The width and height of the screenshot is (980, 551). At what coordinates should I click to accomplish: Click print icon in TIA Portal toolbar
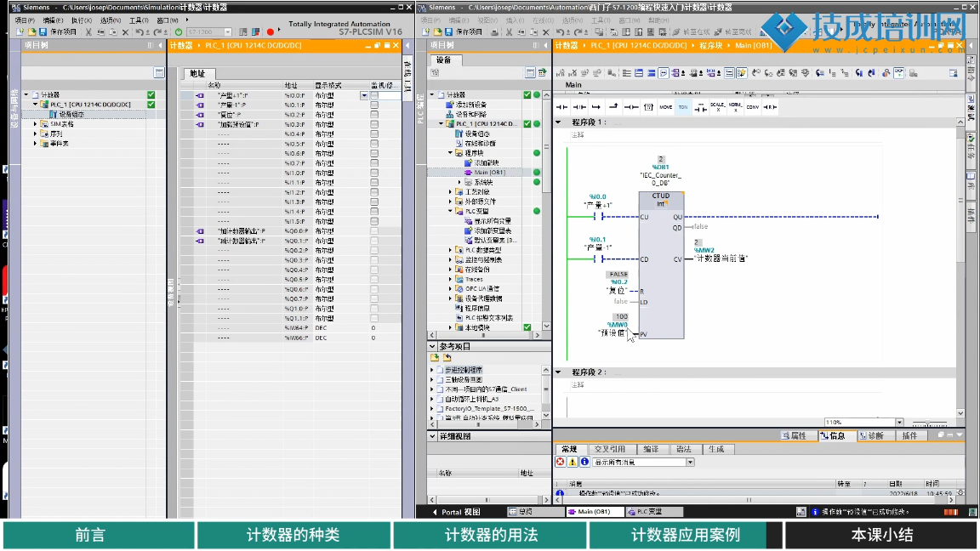pos(494,31)
